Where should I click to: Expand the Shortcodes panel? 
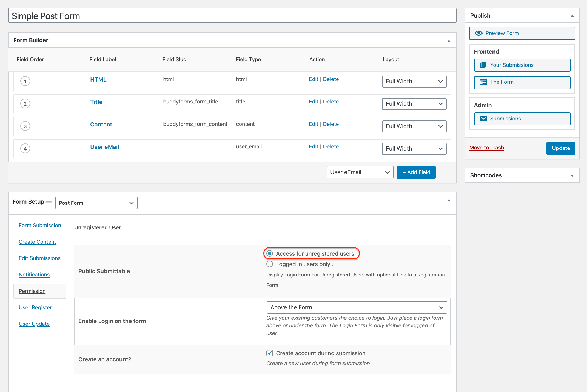pyautogui.click(x=572, y=175)
